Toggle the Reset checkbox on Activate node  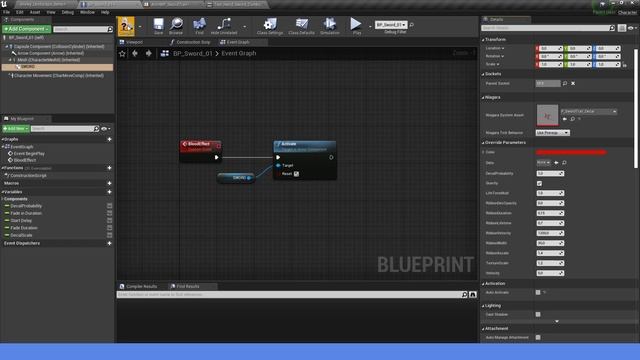tap(296, 174)
